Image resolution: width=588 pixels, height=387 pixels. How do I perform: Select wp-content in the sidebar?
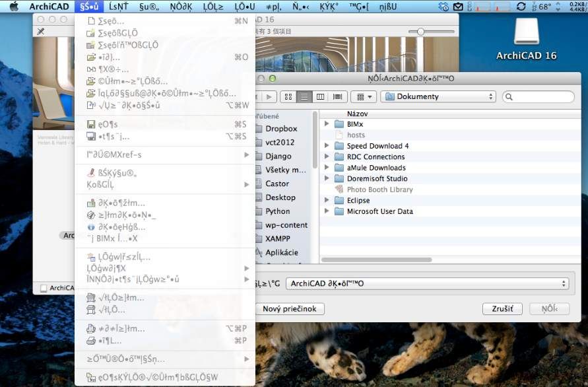click(x=286, y=225)
